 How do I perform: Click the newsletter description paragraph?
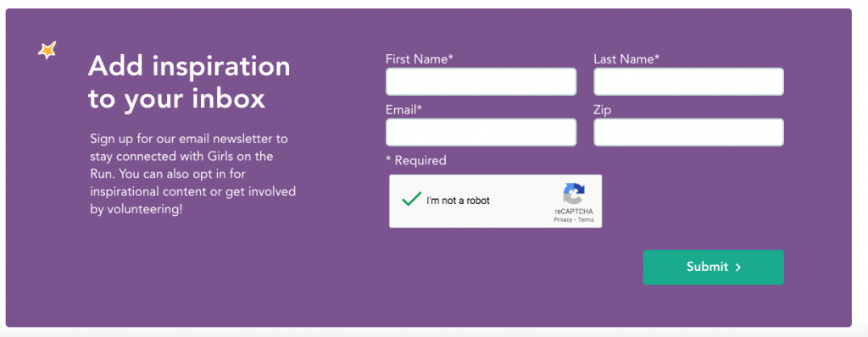(x=192, y=174)
